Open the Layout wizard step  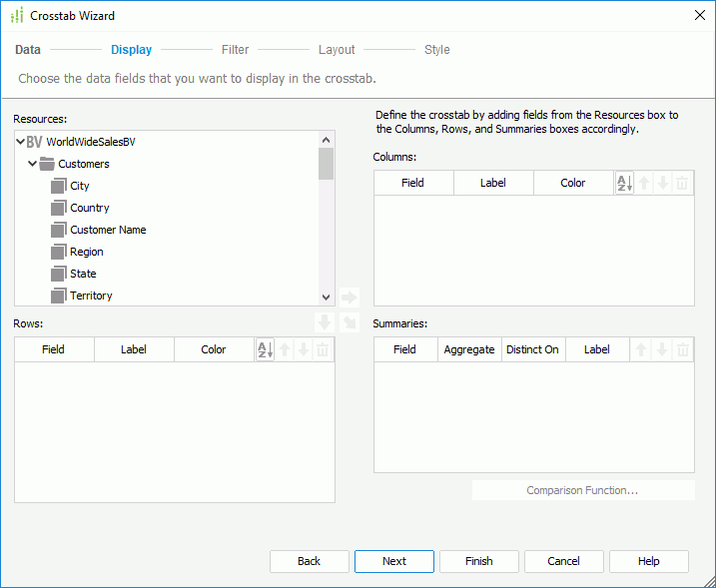click(337, 49)
